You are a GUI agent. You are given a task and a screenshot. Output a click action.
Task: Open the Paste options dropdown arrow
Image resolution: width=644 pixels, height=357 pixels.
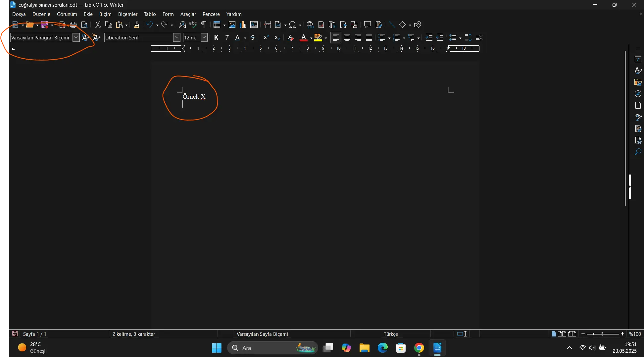click(x=126, y=25)
